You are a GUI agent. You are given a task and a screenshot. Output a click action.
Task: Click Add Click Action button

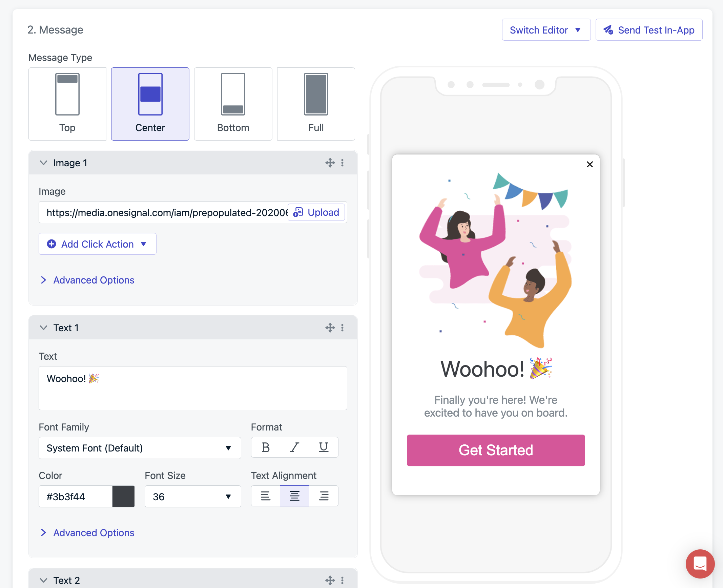point(97,244)
